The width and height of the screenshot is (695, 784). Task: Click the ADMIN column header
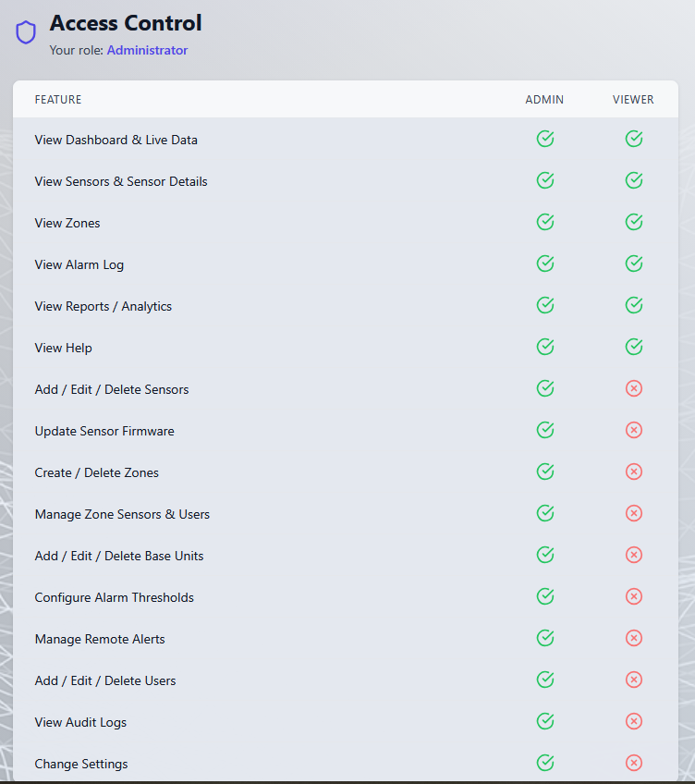[544, 100]
